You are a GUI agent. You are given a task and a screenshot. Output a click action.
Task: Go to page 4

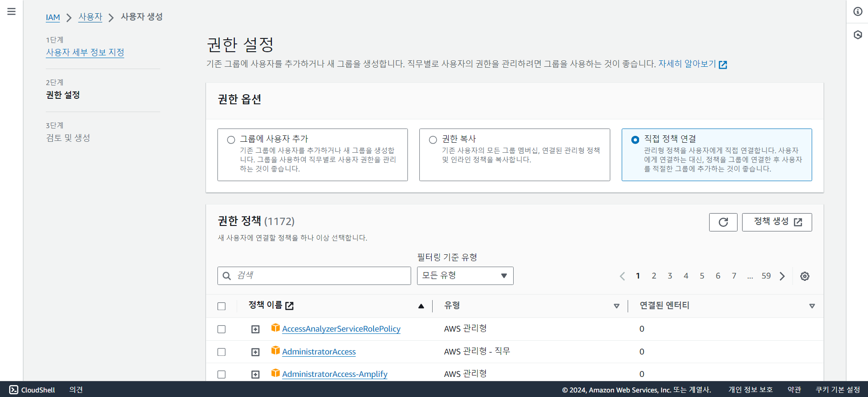point(686,276)
